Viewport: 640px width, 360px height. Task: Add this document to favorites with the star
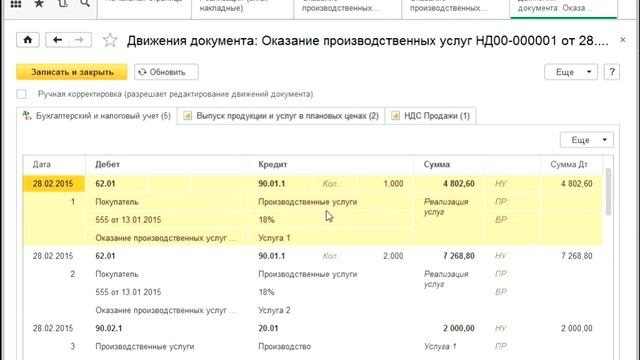pos(110,40)
